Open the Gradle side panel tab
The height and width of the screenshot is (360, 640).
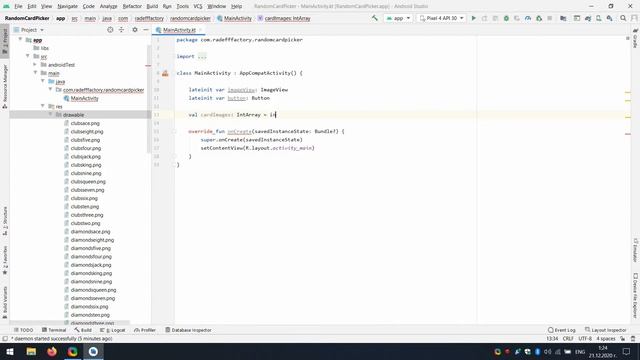click(636, 38)
